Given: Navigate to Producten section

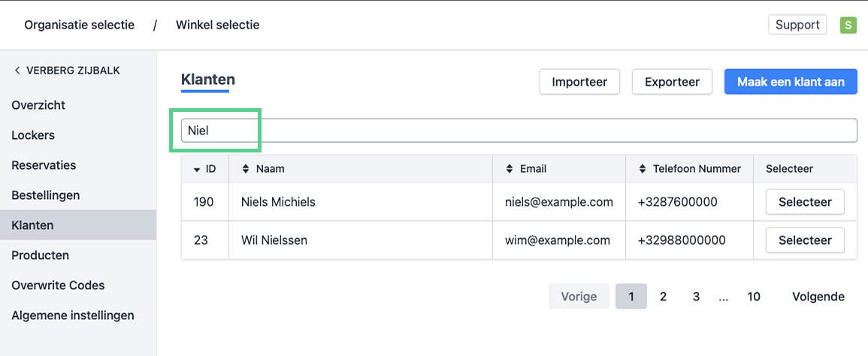Looking at the screenshot, I should click(40, 255).
